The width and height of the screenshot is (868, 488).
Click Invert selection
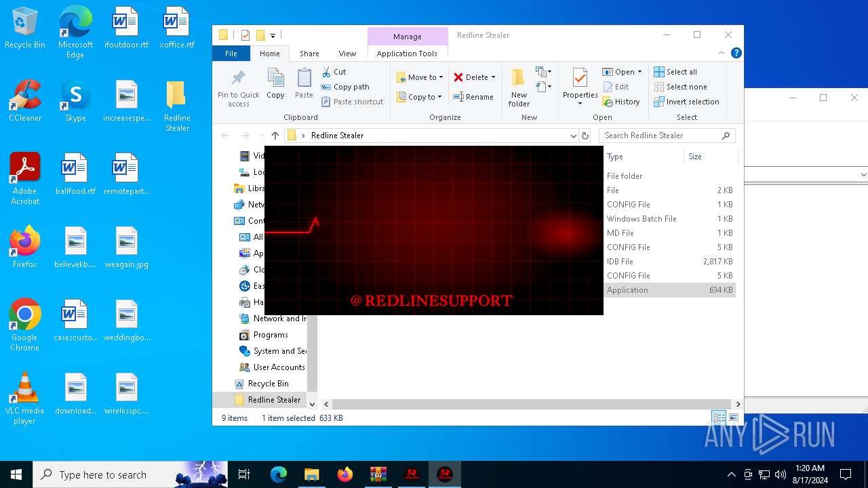[x=686, y=102]
